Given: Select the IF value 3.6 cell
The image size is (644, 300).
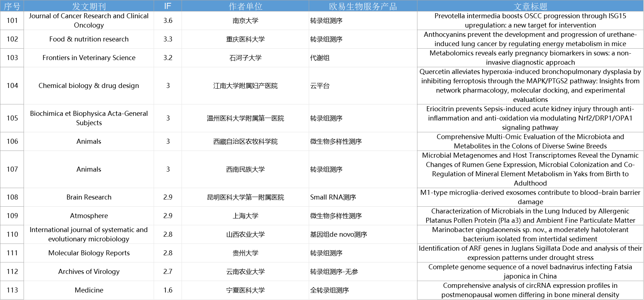Looking at the screenshot, I should pyautogui.click(x=168, y=21).
